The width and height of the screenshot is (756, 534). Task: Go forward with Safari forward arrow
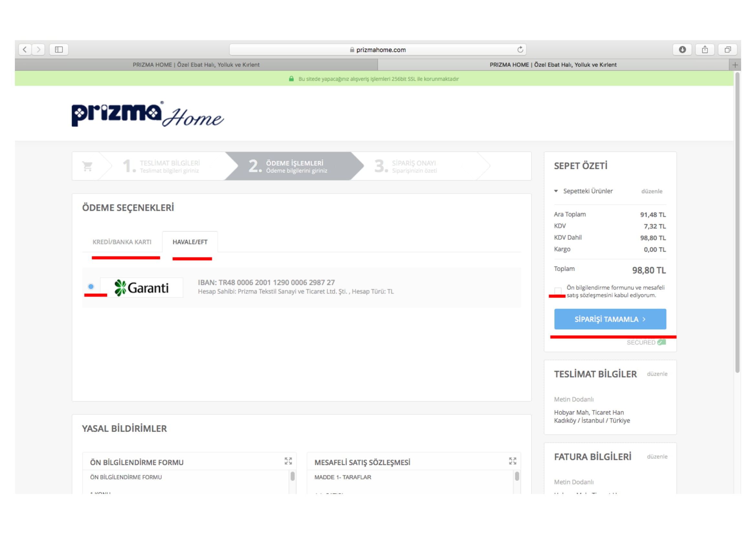coord(38,50)
